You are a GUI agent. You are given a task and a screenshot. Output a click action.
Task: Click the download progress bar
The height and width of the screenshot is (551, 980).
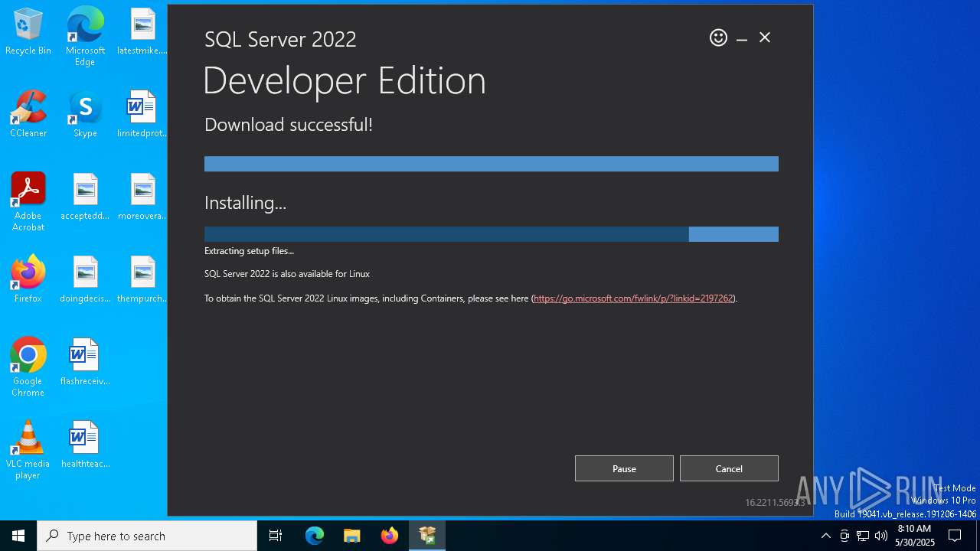(492, 164)
